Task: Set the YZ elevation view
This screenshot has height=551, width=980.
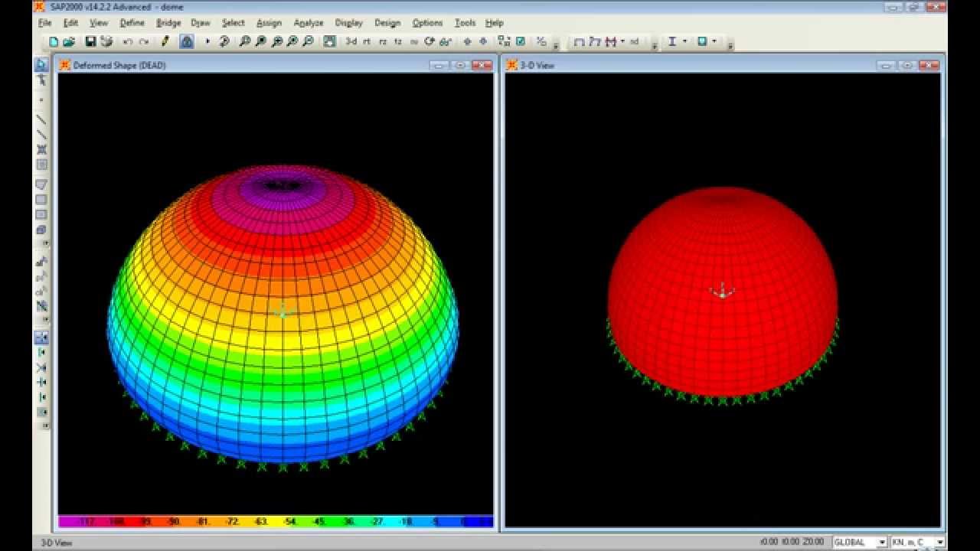Action: (x=398, y=42)
